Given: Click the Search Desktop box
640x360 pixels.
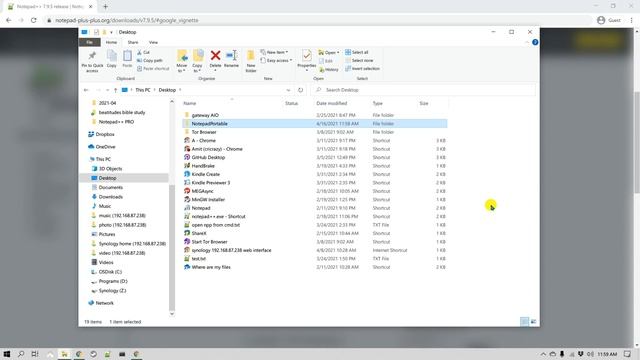Looking at the screenshot, I should 423,90.
